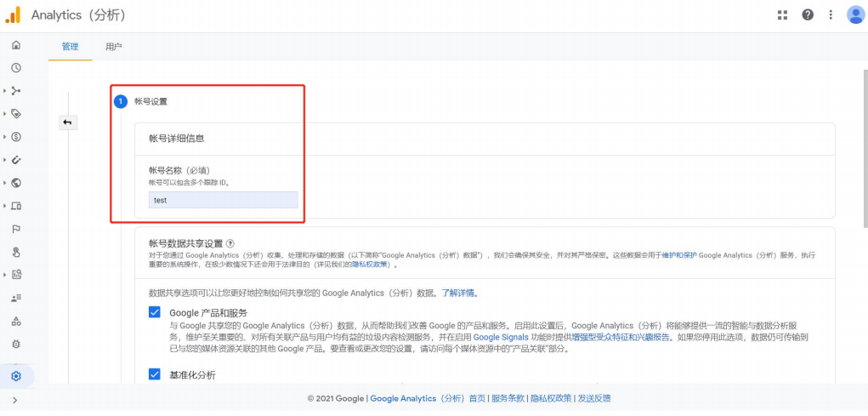Image resolution: width=868 pixels, height=416 pixels.
Task: Open the Analysis chart icon
Action: (x=16, y=274)
